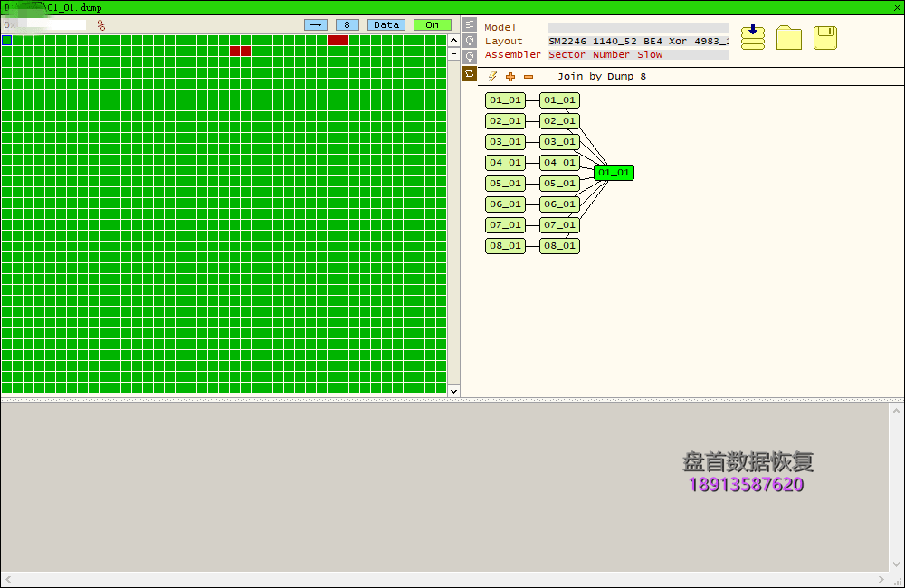Select the brown map sidebar icon

tap(470, 73)
